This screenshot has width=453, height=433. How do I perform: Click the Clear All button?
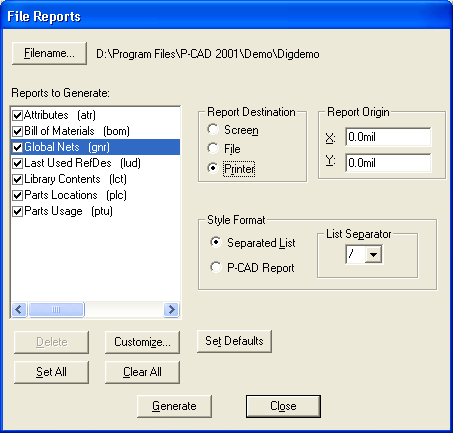pos(142,372)
